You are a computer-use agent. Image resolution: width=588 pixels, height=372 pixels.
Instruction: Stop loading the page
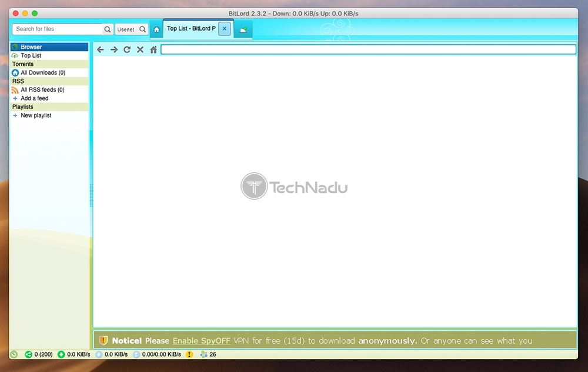pyautogui.click(x=141, y=49)
